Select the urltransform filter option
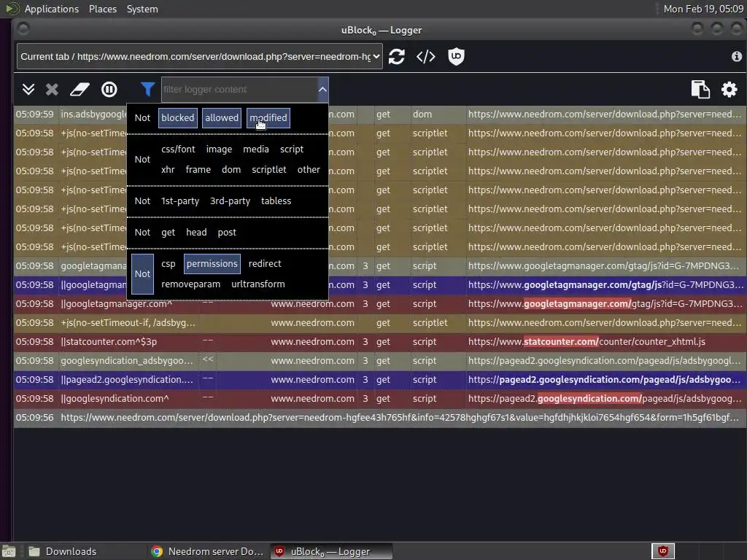Image resolution: width=747 pixels, height=560 pixels. (x=258, y=284)
